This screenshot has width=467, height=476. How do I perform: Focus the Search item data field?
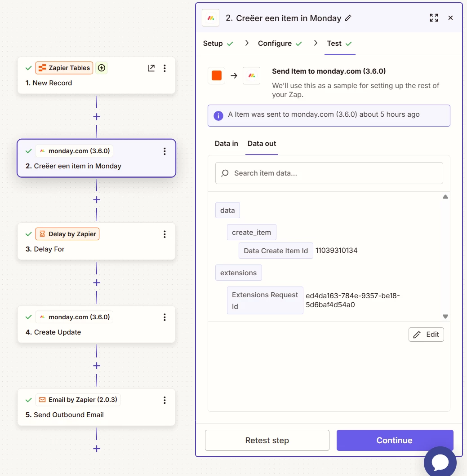(329, 173)
